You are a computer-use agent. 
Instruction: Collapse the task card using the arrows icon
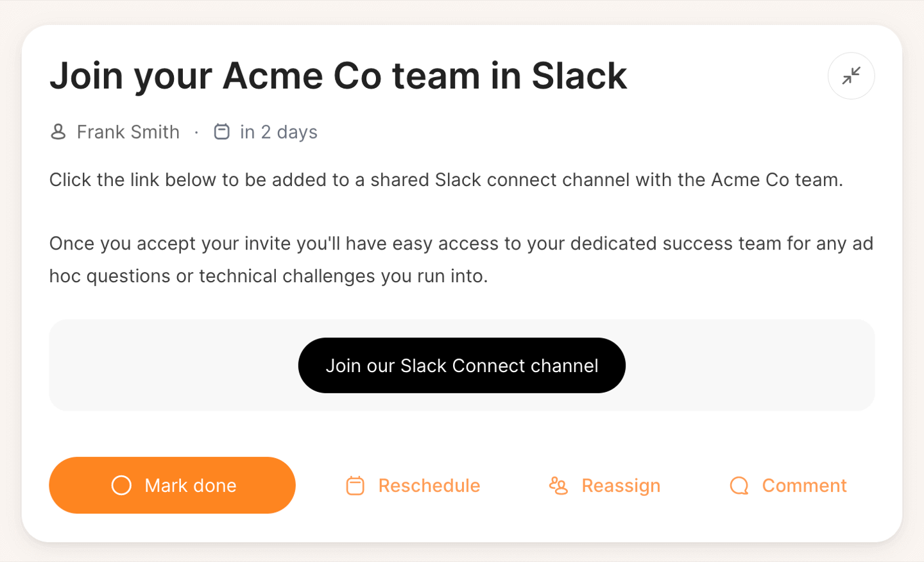(851, 76)
